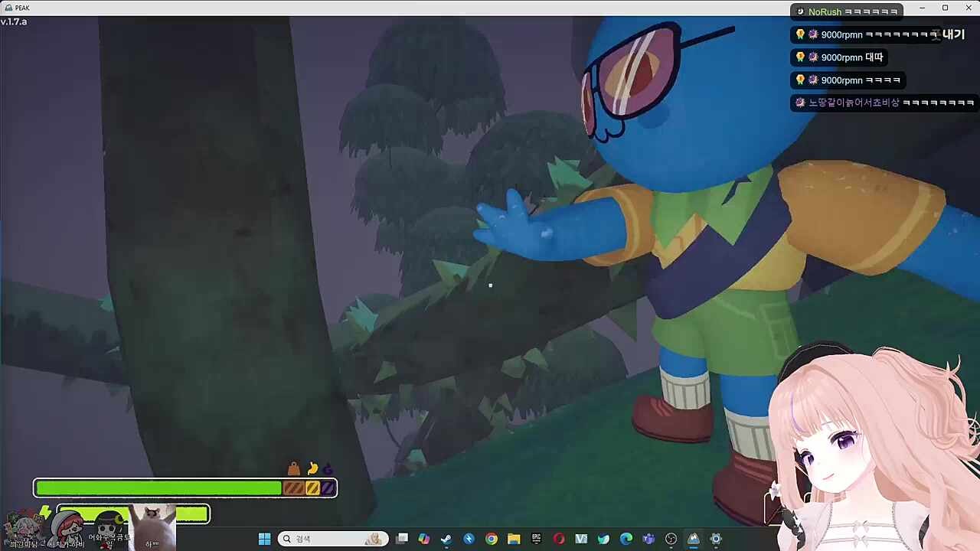Open OBS Studio from the taskbar
Image resolution: width=980 pixels, height=551 pixels.
tap(671, 539)
